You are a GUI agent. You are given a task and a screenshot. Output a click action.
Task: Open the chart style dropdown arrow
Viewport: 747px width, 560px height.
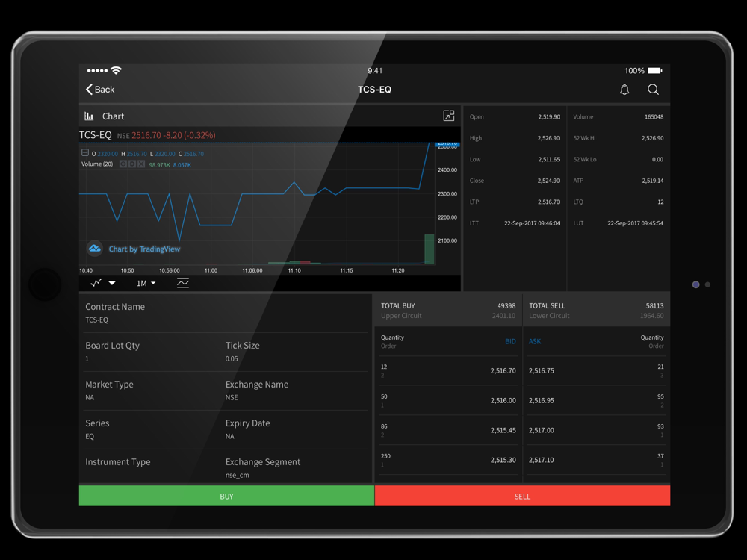112,283
